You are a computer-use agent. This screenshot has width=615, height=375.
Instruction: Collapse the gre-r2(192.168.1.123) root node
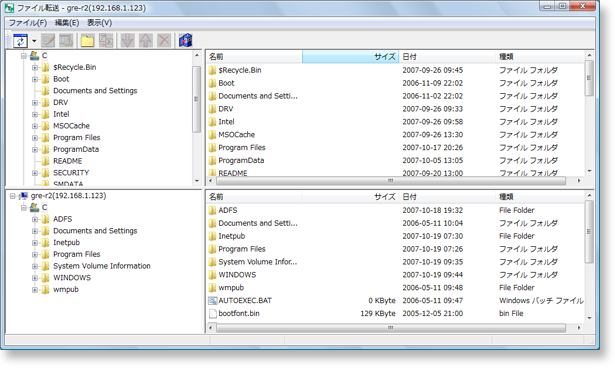coord(13,196)
